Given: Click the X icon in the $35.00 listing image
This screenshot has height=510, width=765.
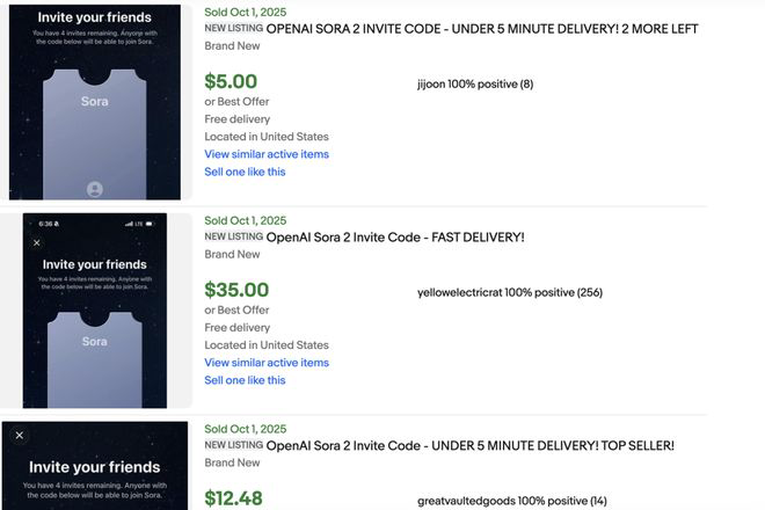Looking at the screenshot, I should click(37, 242).
